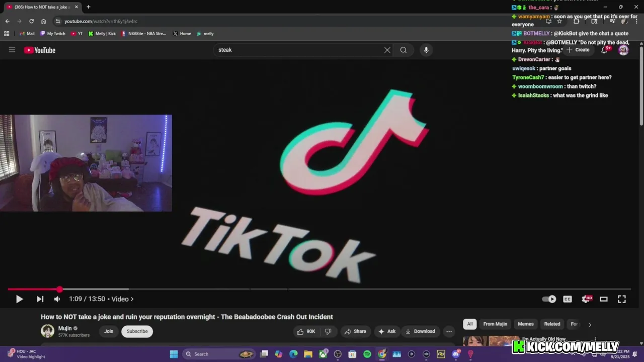Close the YouTube browser tab
Viewport: 644px width, 362px height.
(76, 7)
